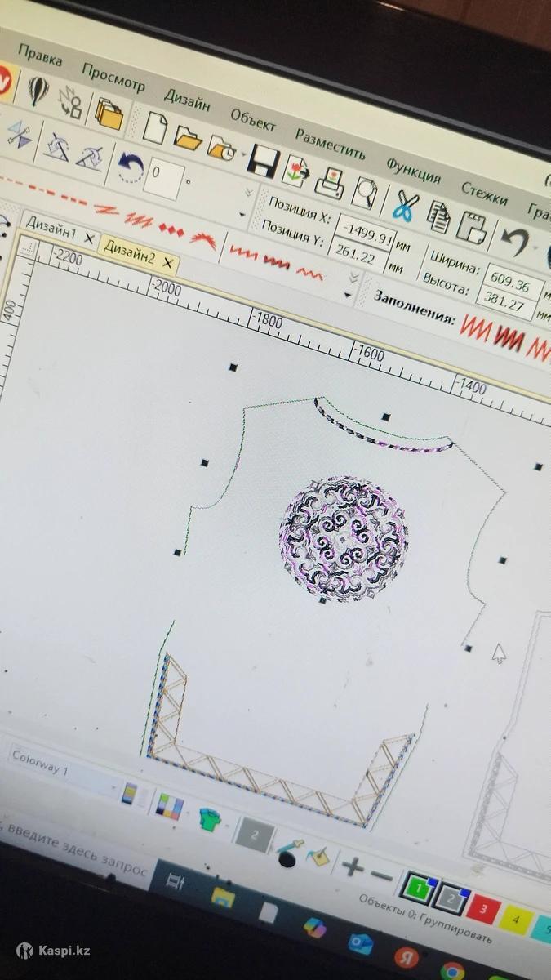Image resolution: width=551 pixels, height=980 pixels.
Task: Open Outlook from the taskbar
Action: tap(360, 943)
